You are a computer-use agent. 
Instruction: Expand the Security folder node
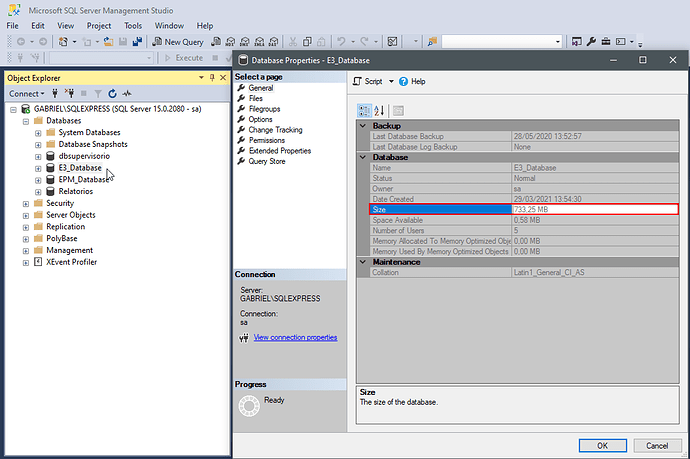(x=26, y=204)
